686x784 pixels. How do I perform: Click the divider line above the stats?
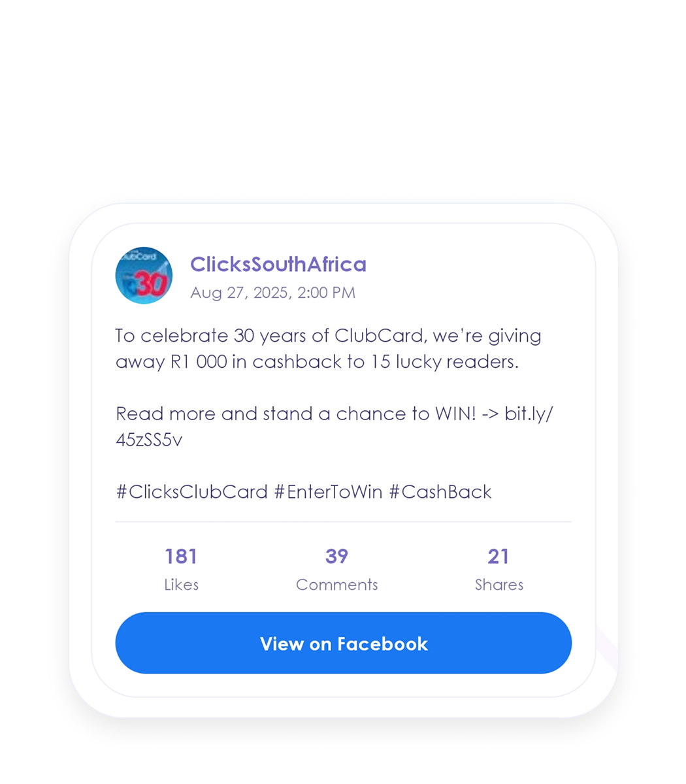coord(343,522)
